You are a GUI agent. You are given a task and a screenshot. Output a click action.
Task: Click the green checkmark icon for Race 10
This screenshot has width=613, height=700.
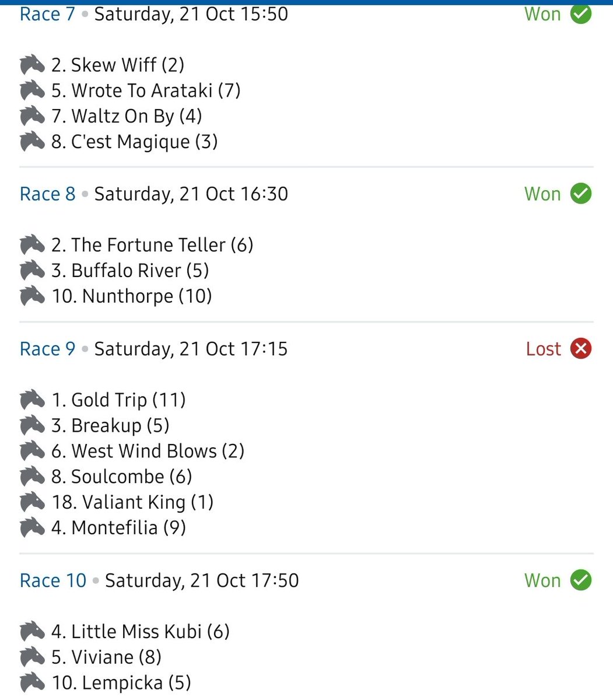point(581,580)
